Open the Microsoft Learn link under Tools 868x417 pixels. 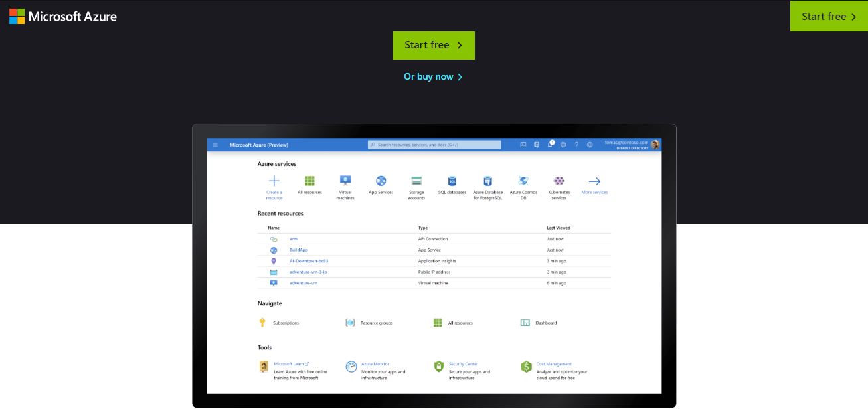tap(292, 364)
